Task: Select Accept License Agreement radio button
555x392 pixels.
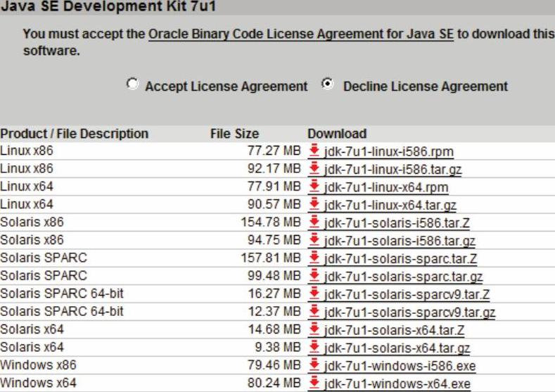Action: [132, 84]
